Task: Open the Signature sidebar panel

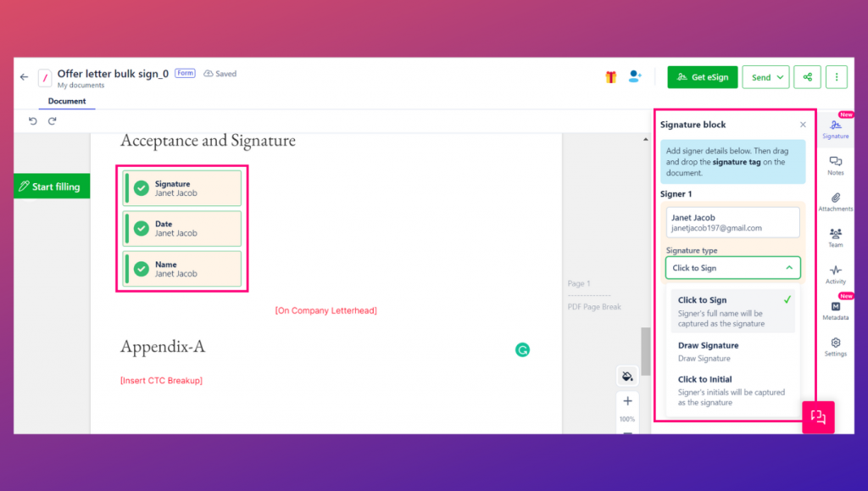Action: pos(835,129)
